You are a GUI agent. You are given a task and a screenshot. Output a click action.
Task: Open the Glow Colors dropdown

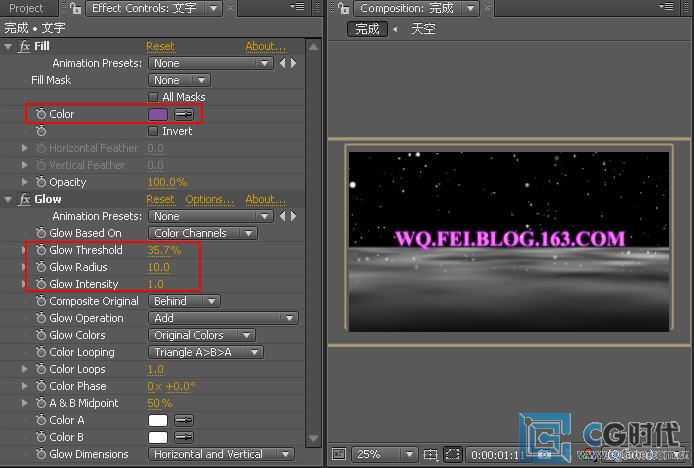tap(202, 335)
